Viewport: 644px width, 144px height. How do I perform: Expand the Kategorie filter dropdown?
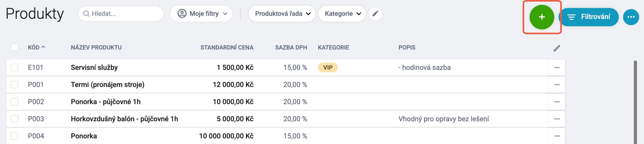(342, 14)
